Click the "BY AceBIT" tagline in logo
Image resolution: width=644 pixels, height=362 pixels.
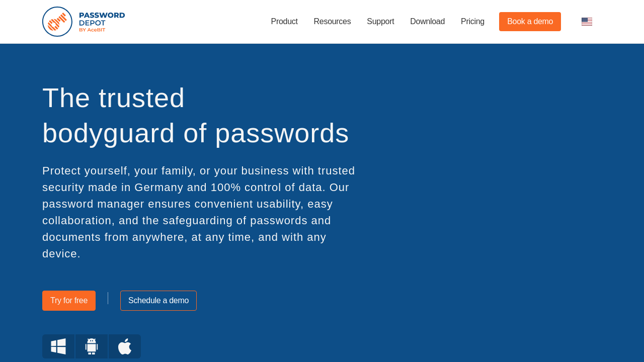coord(92,30)
